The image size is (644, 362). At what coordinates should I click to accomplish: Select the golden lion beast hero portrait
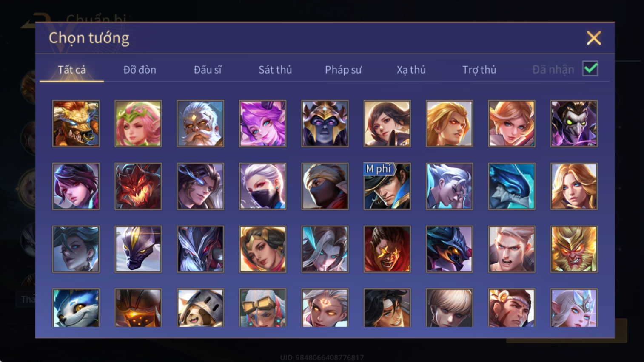pyautogui.click(x=76, y=124)
